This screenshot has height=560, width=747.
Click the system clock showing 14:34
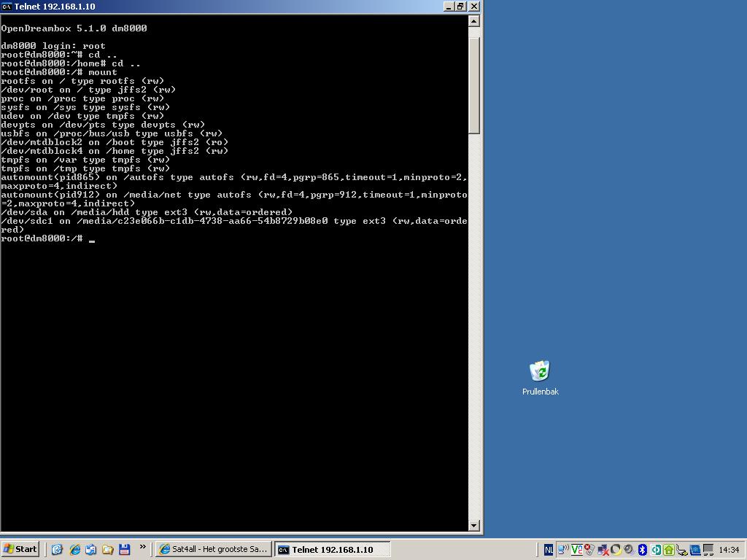coord(729,550)
